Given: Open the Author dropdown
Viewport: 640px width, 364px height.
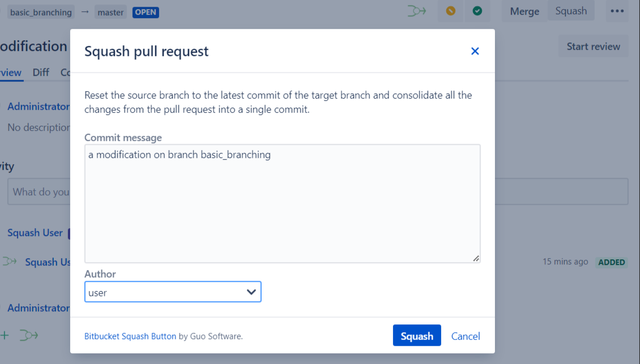Looking at the screenshot, I should pyautogui.click(x=173, y=292).
